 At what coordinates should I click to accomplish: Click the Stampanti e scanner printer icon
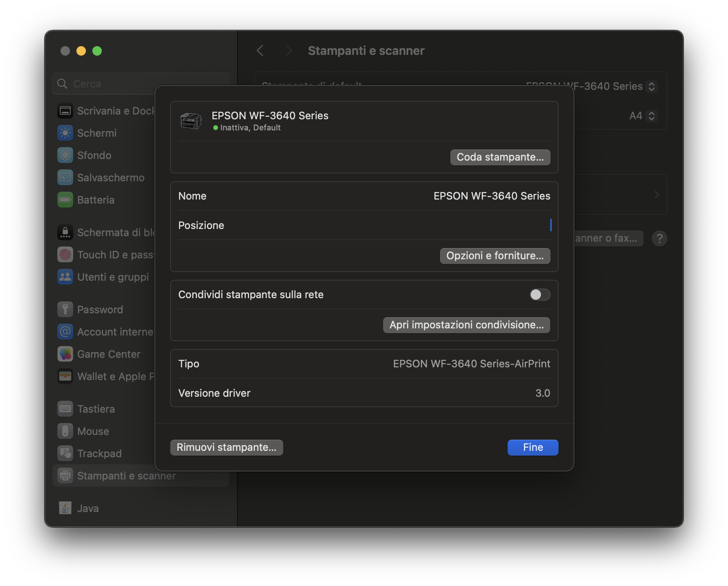65,476
